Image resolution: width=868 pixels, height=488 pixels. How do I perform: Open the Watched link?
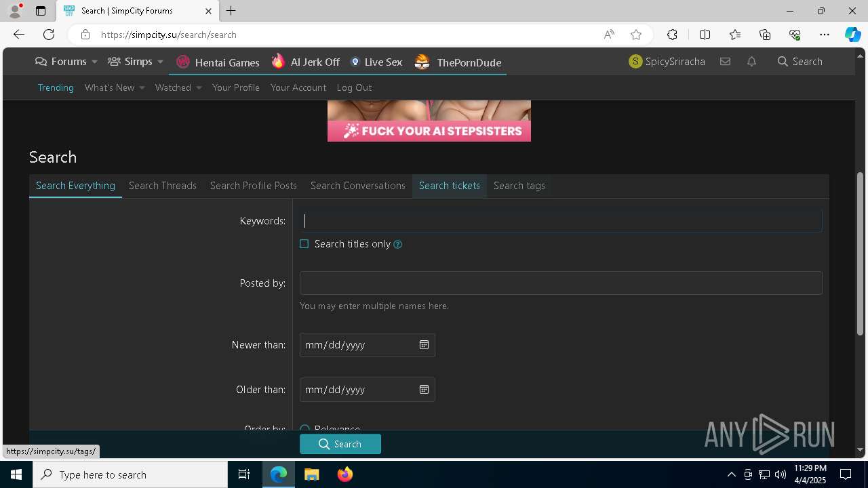click(x=173, y=87)
